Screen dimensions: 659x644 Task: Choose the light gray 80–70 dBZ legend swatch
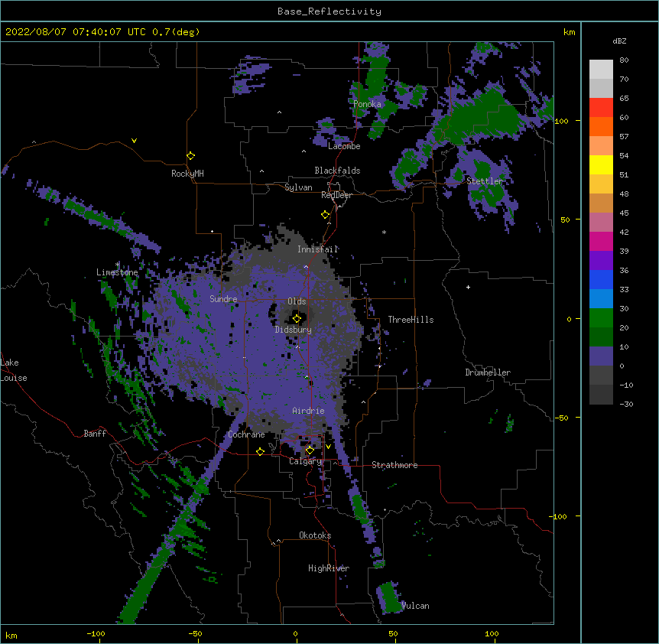tap(601, 70)
